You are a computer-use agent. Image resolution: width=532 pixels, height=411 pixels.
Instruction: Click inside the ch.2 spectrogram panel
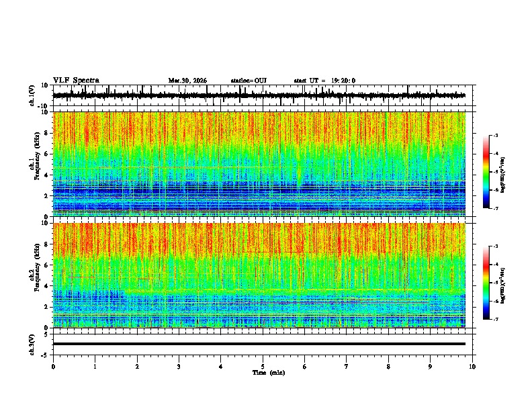coord(259,275)
